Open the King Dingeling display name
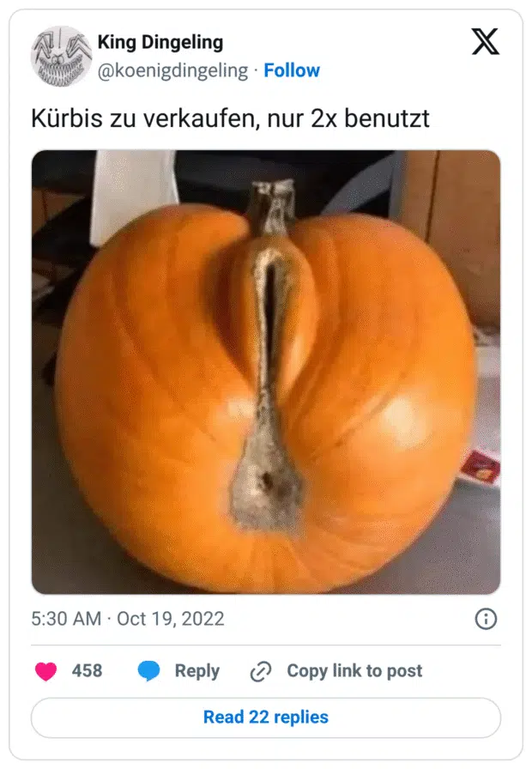Image resolution: width=532 pixels, height=769 pixels. click(x=160, y=42)
